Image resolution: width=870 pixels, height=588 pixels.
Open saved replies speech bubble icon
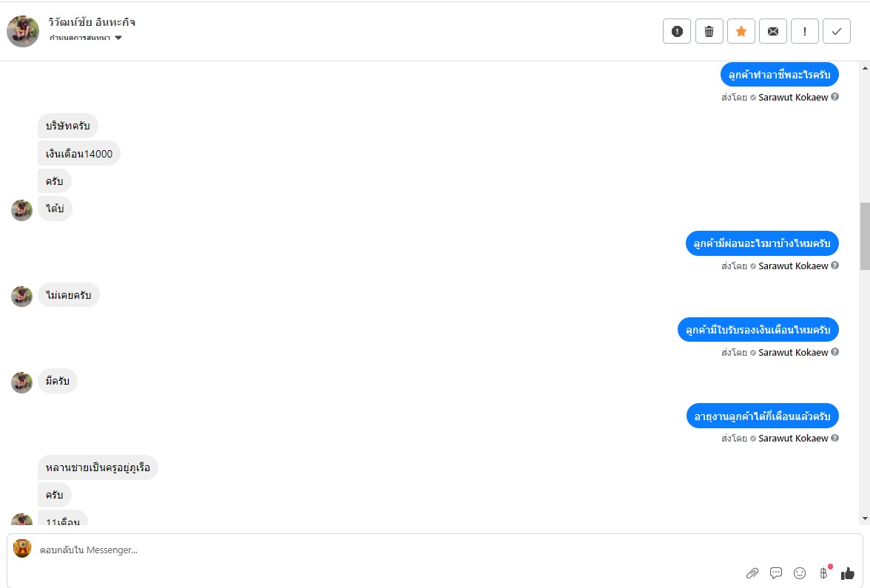click(775, 572)
